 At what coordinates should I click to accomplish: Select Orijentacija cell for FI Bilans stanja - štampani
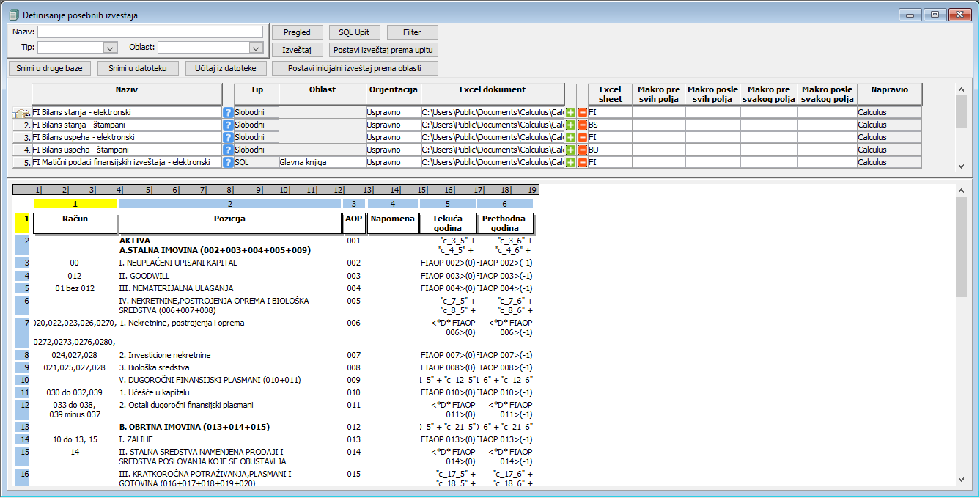(392, 125)
